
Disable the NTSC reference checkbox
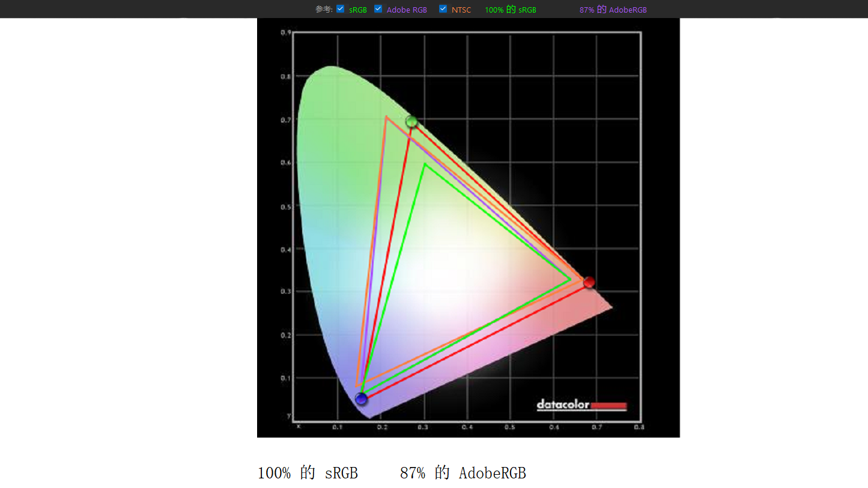pyautogui.click(x=443, y=9)
